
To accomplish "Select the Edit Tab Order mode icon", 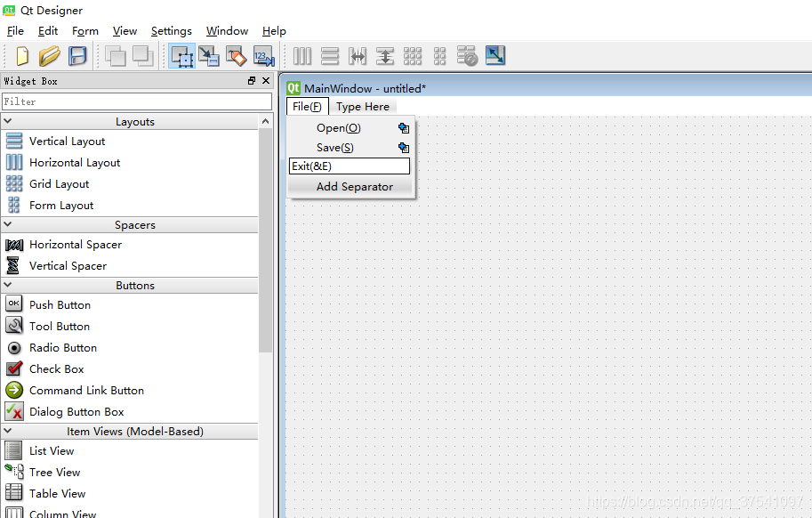I will tap(263, 56).
